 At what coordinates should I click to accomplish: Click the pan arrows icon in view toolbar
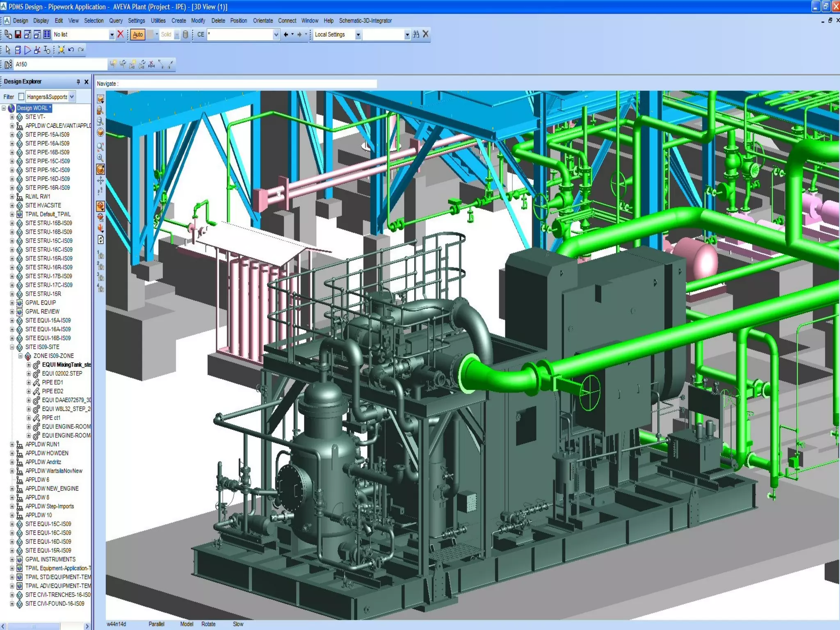[x=100, y=180]
